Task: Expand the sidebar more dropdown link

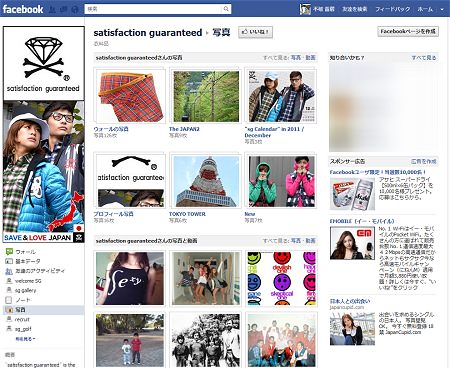Action: 25,339
